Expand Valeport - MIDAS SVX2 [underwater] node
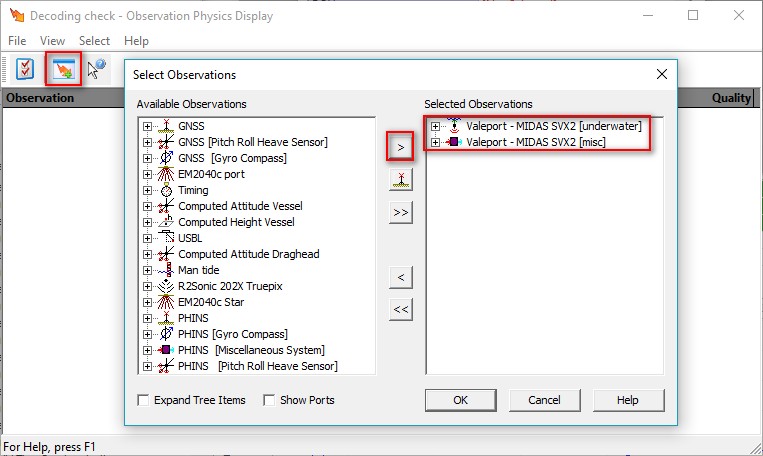Viewport: 763px width, 456px height. (435, 127)
